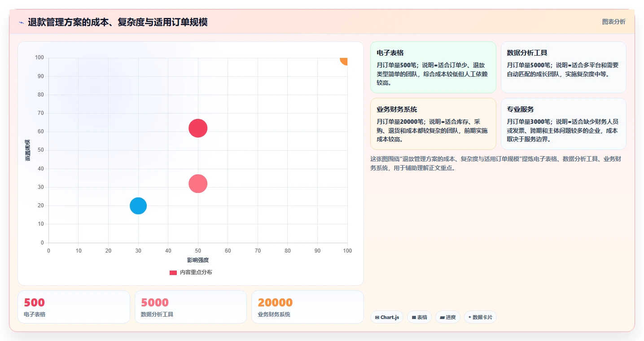
Task: Select the 进度 tag text
Action: tap(451, 317)
